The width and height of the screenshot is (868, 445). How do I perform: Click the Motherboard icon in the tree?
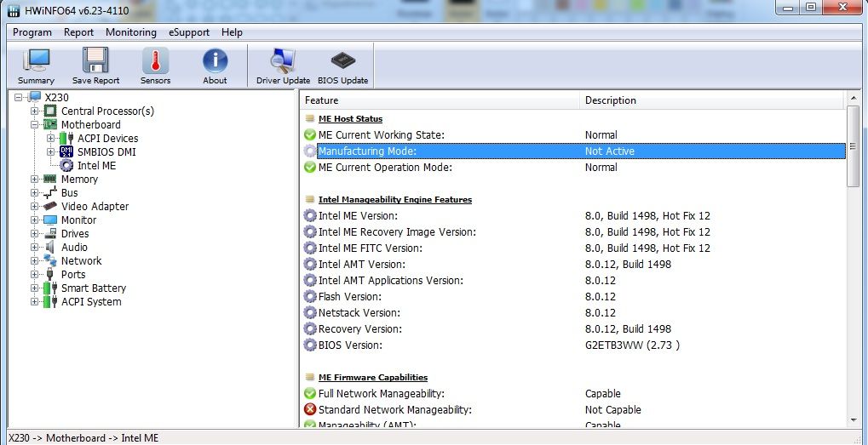pos(50,125)
